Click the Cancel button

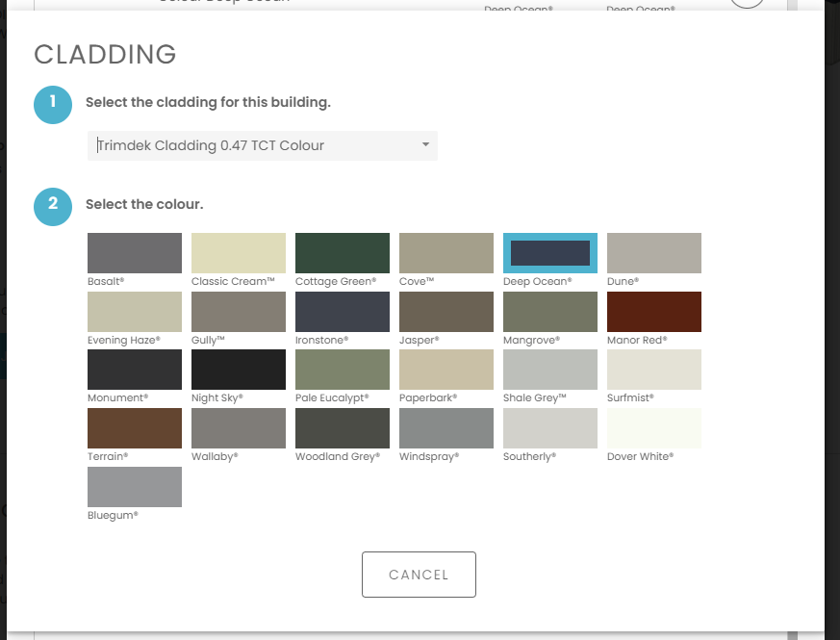click(x=419, y=575)
